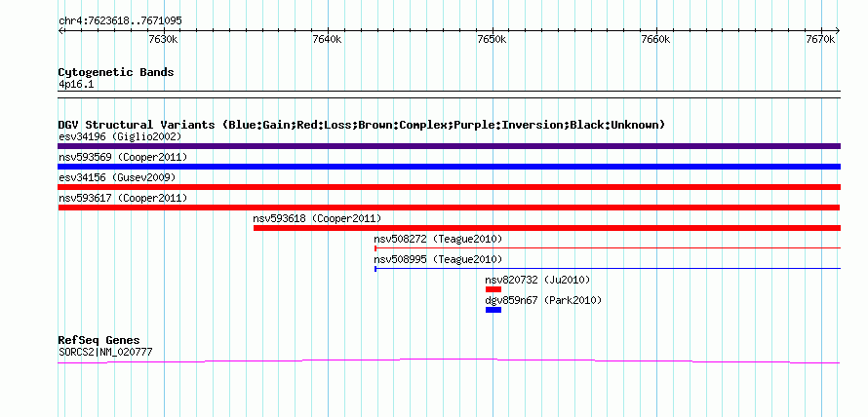
Task: Click the chr4:7623618..7671095 coordinate label
Action: coord(120,21)
